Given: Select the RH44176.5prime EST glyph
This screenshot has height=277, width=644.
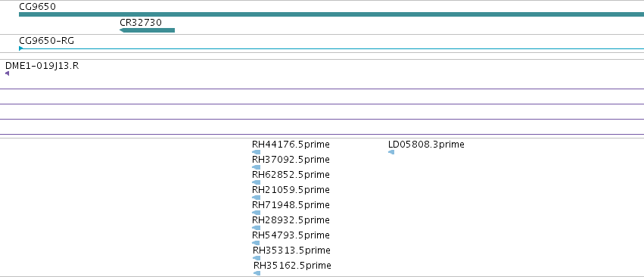Looking at the screenshot, I should (257, 152).
